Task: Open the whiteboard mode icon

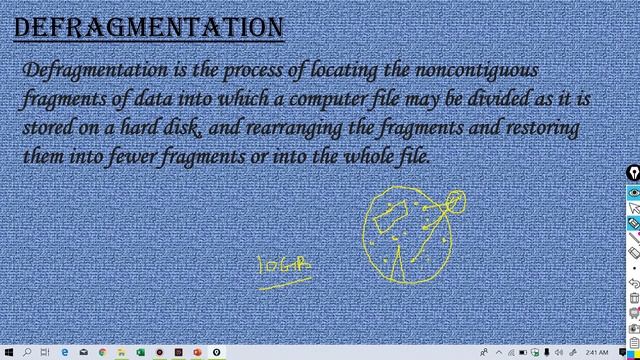Action: pos(633,313)
